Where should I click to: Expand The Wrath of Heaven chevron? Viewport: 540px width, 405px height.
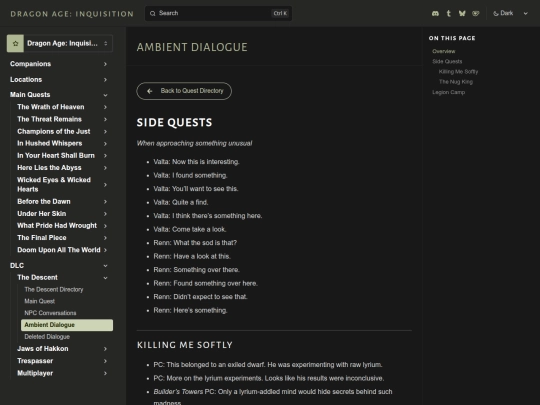coord(105,107)
